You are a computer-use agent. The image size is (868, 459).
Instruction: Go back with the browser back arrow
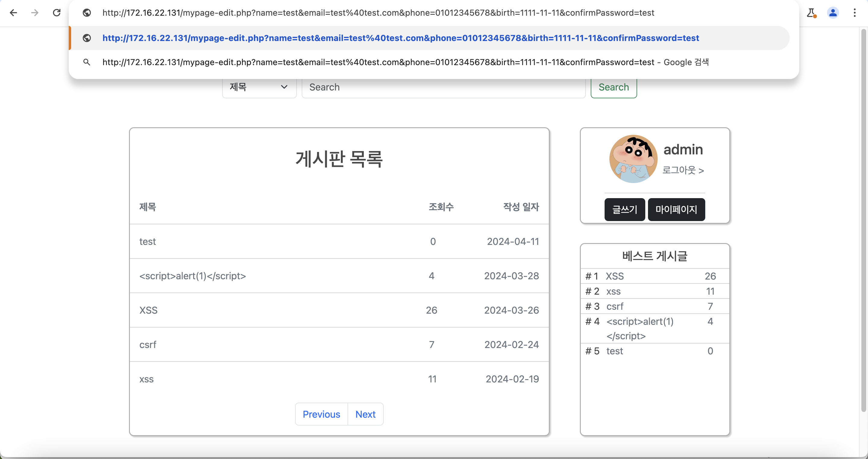pyautogui.click(x=14, y=13)
